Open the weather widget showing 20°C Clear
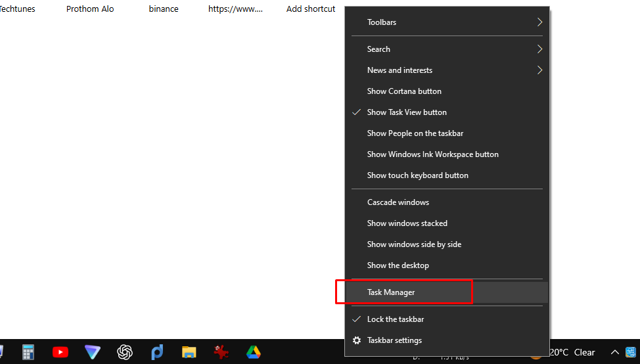This screenshot has height=364, width=640. coord(572,352)
